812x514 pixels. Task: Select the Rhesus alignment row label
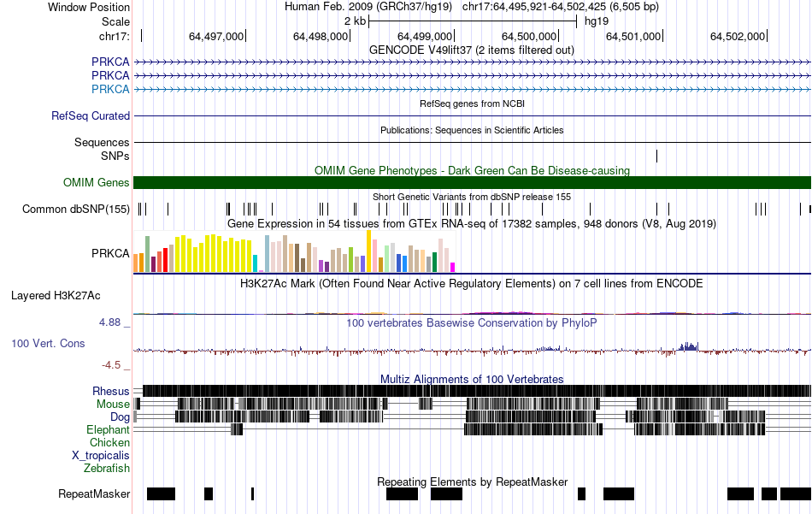[x=111, y=391]
